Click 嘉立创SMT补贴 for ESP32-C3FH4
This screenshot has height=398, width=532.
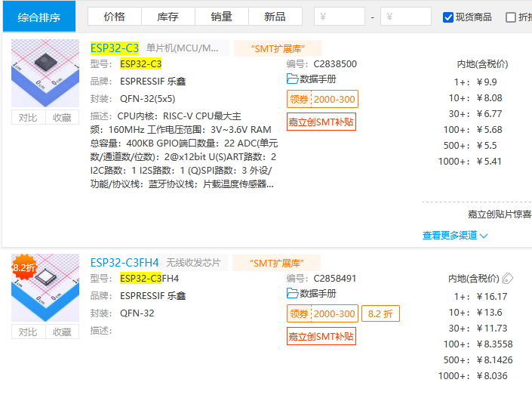coord(321,336)
